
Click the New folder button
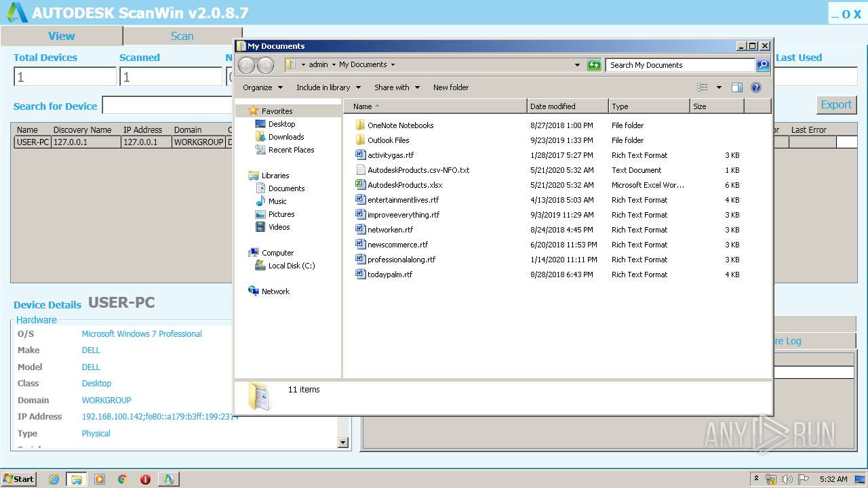[x=451, y=87]
